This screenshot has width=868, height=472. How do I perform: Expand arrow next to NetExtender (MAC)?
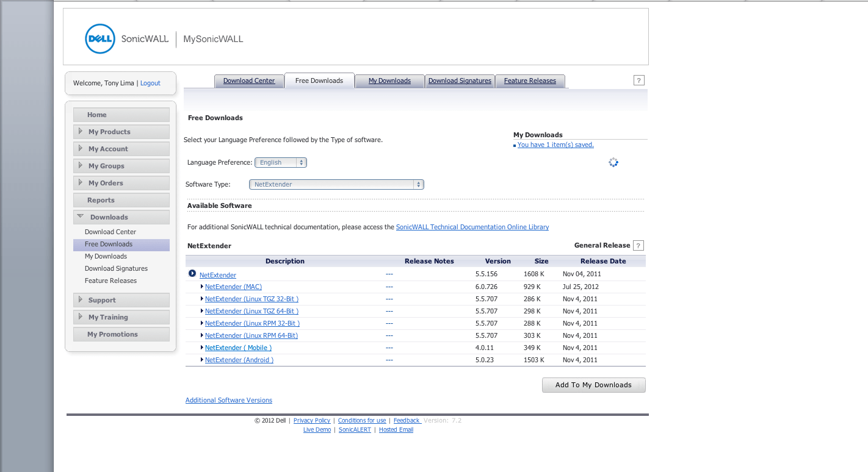[202, 287]
